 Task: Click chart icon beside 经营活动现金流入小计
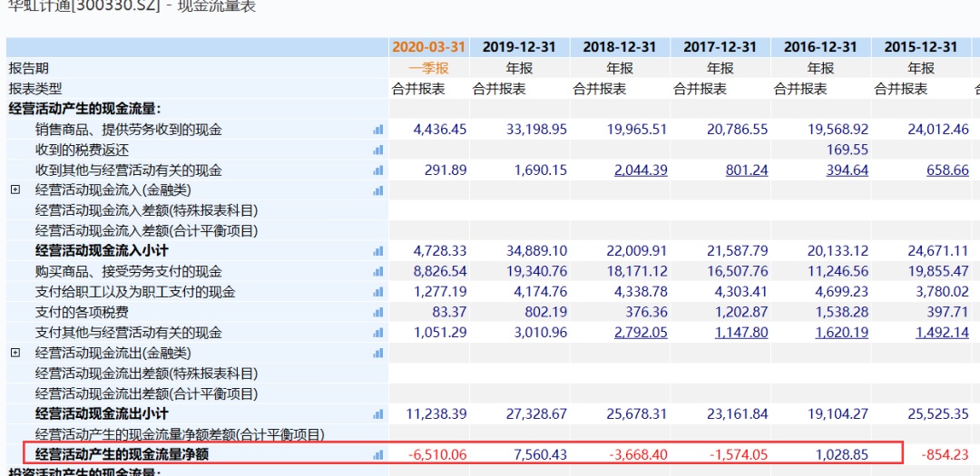378,251
